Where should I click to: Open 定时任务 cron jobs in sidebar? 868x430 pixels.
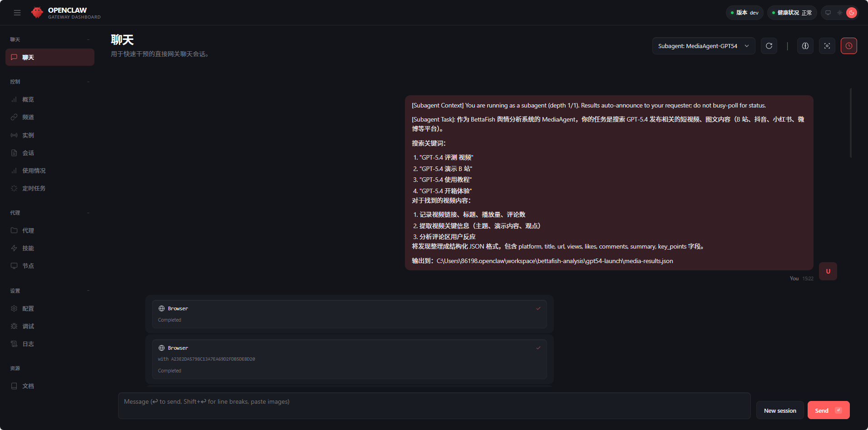click(50, 188)
